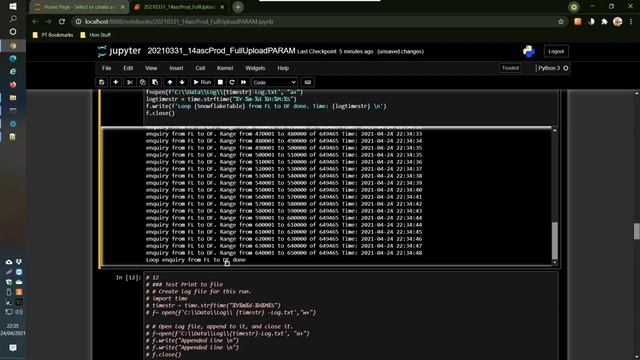The width and height of the screenshot is (640, 360).
Task: Rename notebook via title 20210331_14ascProd_FullUploadPARAM
Action: pos(221,51)
